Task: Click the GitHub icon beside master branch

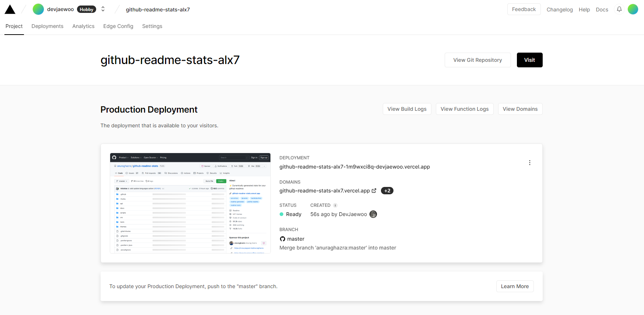Action: tap(283, 239)
